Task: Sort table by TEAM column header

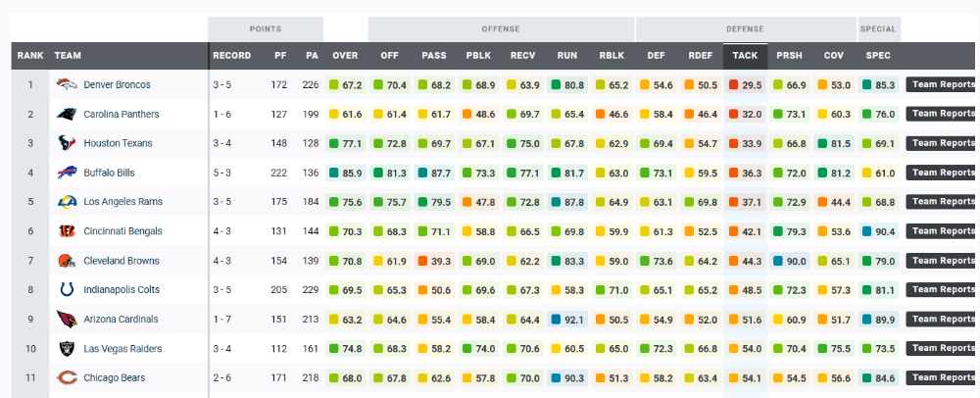Action: pyautogui.click(x=68, y=56)
